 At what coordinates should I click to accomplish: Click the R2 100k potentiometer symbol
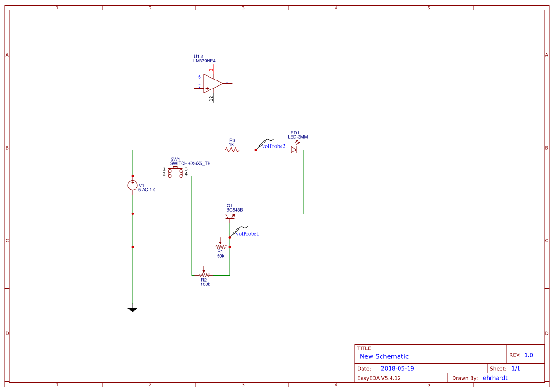tap(204, 274)
